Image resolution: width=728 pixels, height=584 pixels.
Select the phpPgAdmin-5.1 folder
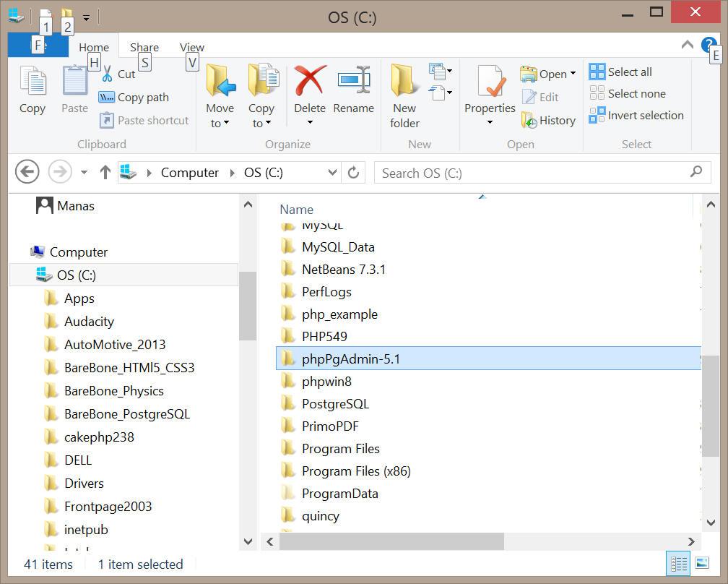(488, 358)
